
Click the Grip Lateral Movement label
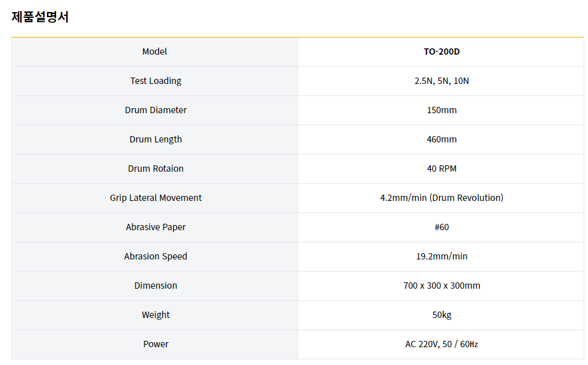[x=155, y=198]
